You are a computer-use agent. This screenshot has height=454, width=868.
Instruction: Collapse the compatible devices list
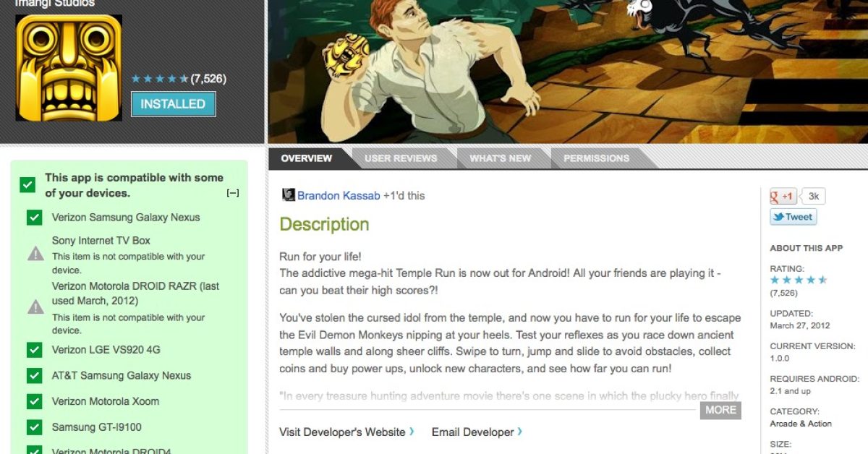coord(233,193)
